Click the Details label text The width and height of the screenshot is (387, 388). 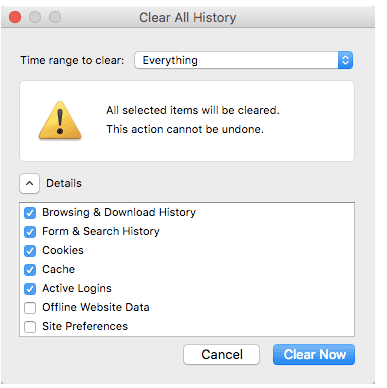64,183
